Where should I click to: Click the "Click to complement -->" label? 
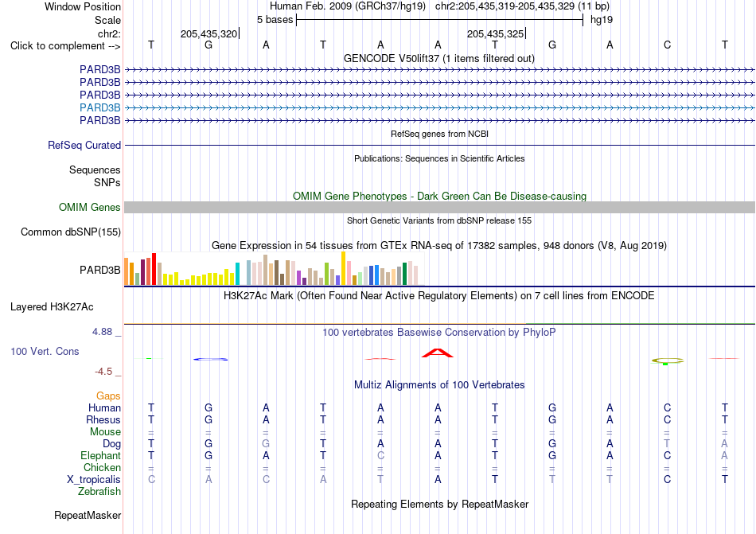point(65,46)
